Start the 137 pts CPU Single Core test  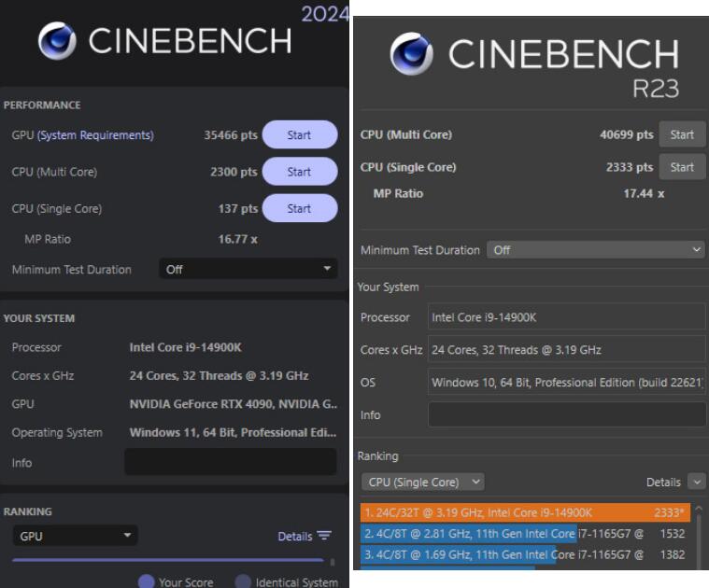click(x=299, y=208)
